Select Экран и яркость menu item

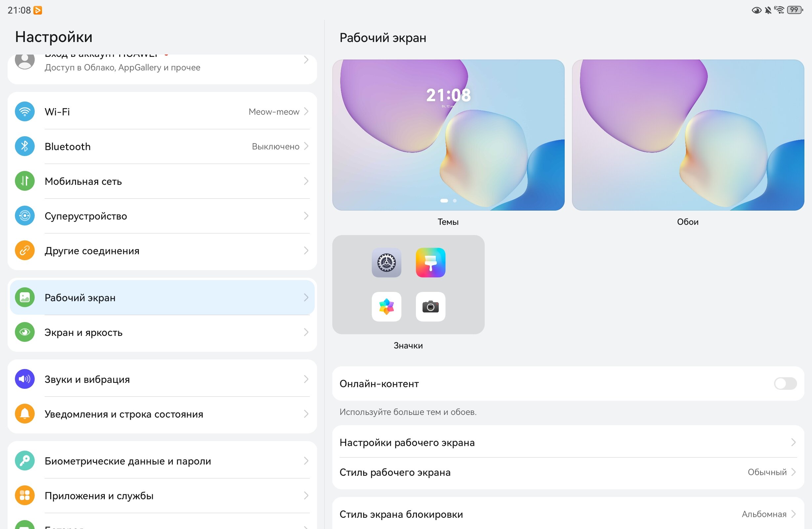click(162, 332)
